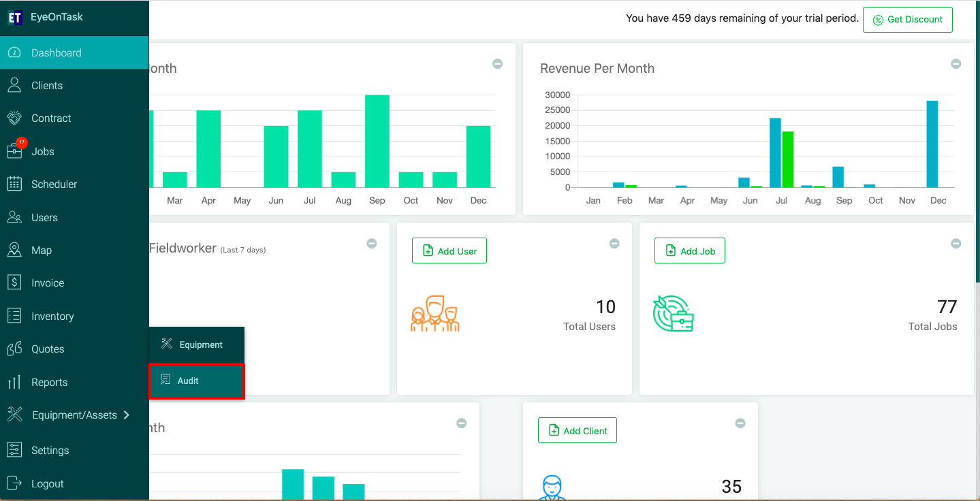Click the '77' Total Jobs count
The width and height of the screenshot is (980, 501).
(947, 307)
